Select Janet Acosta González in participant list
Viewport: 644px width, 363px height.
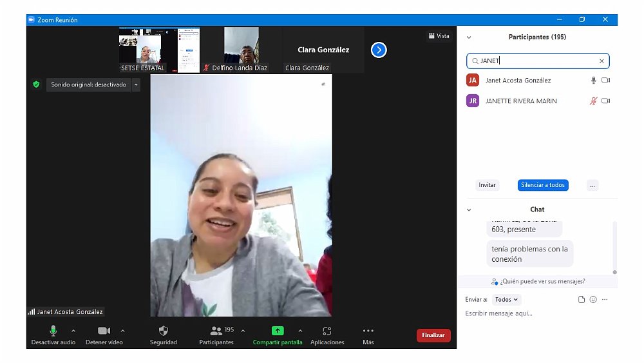518,81
